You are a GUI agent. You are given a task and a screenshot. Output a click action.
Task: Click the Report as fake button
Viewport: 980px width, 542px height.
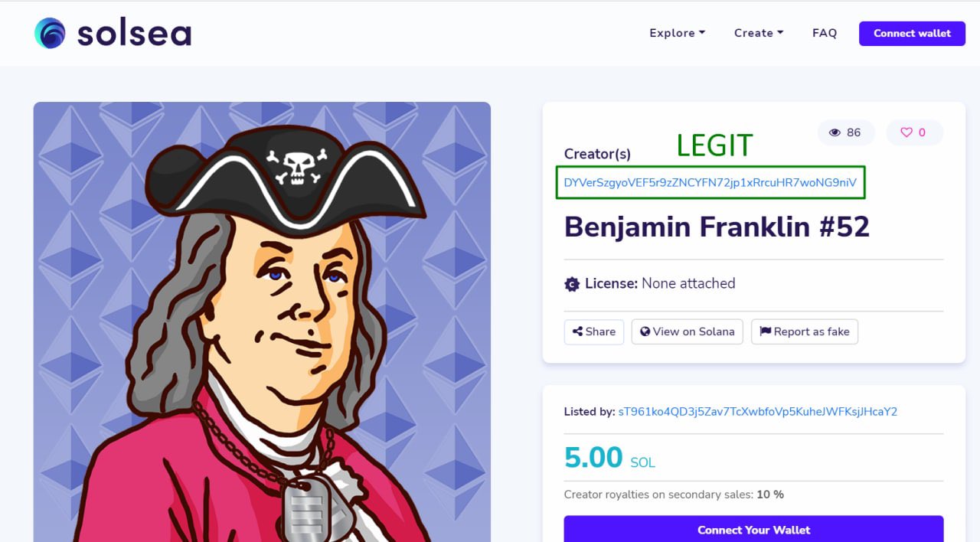tap(805, 331)
